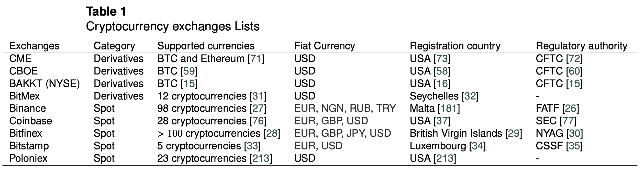
Task: Open CFTC reference 72
Action: (x=574, y=59)
